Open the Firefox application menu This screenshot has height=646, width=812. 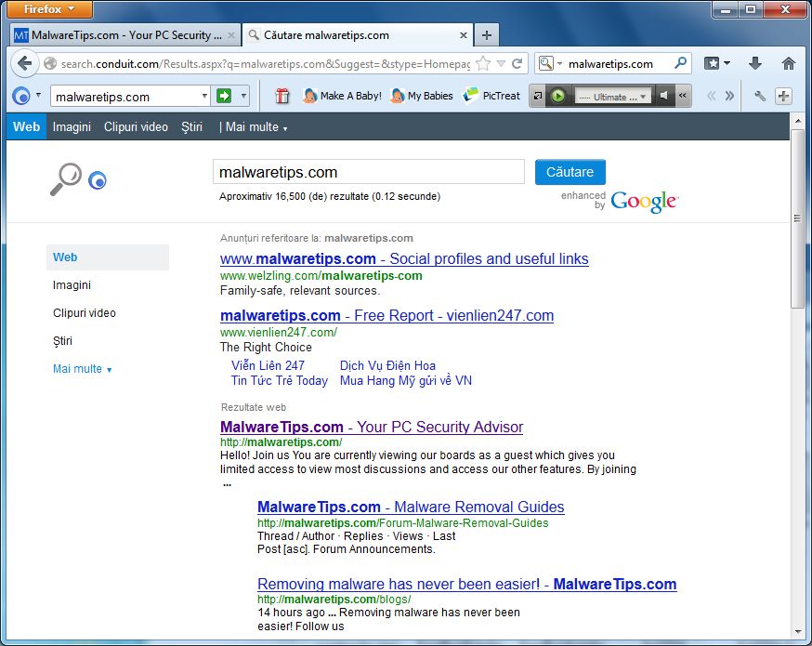coord(50,8)
